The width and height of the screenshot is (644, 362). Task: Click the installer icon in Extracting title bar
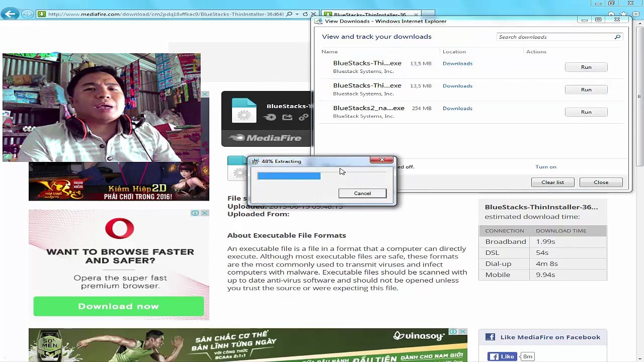255,161
